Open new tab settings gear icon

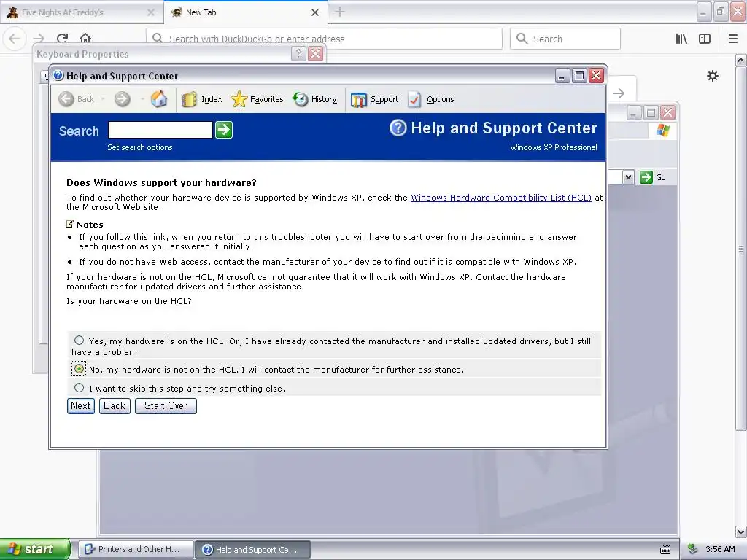713,76
